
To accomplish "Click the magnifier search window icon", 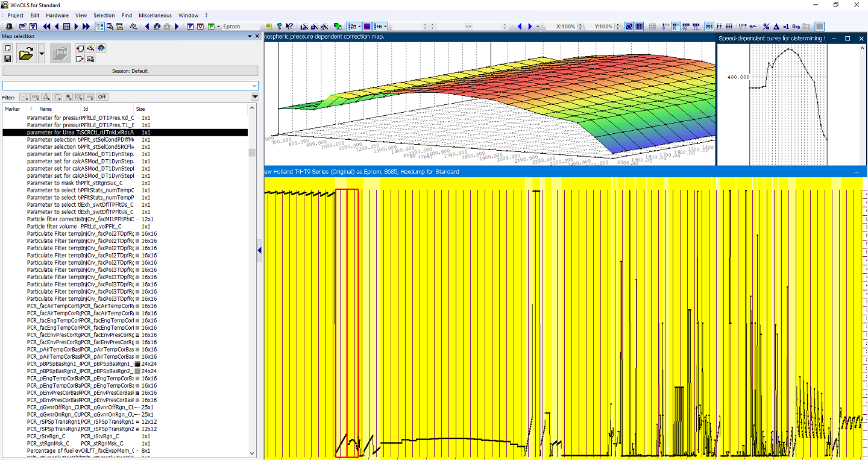I will click(110, 27).
